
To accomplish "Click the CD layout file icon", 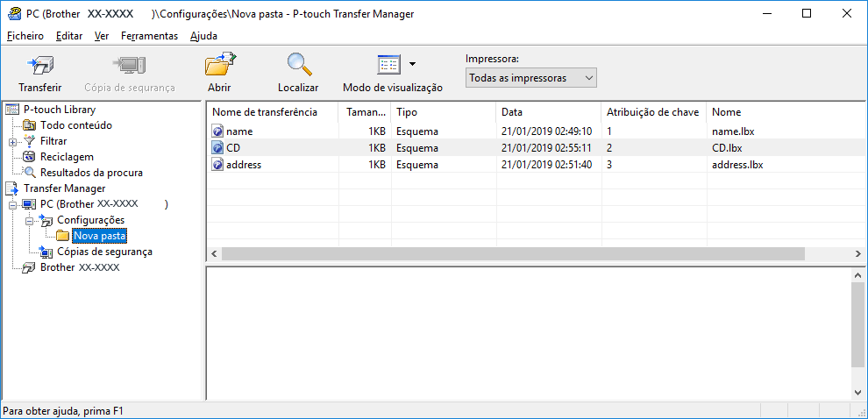I will [x=217, y=148].
